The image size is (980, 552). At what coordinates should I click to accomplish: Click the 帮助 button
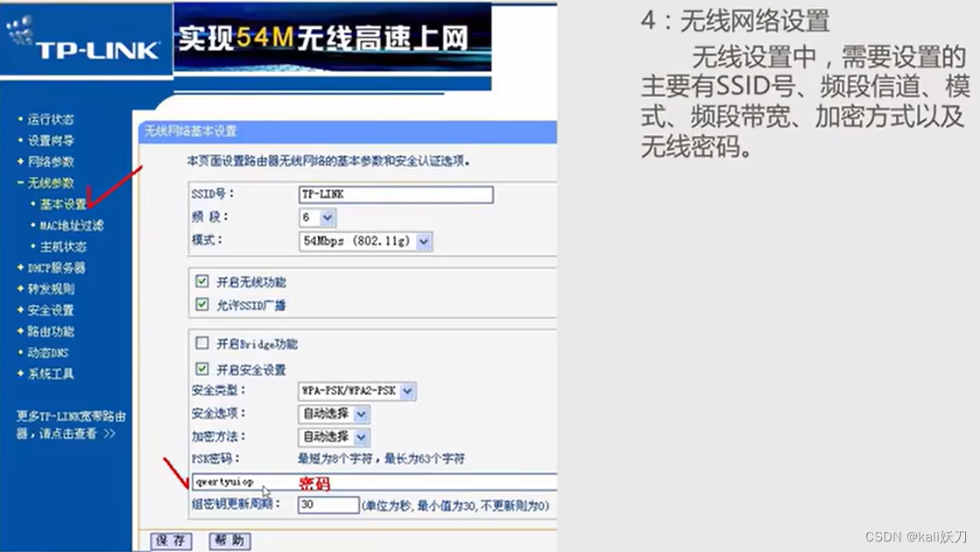tap(230, 541)
